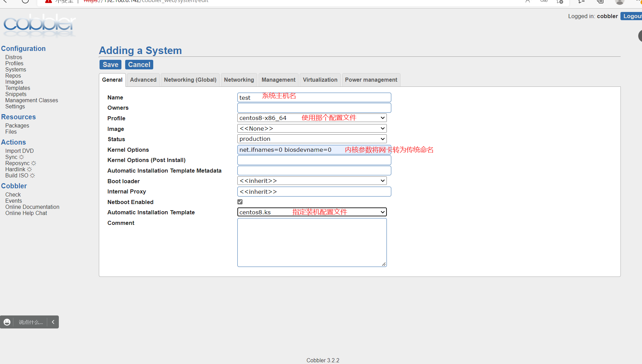Click inside the Comment text area
The height and width of the screenshot is (364, 642).
click(312, 242)
